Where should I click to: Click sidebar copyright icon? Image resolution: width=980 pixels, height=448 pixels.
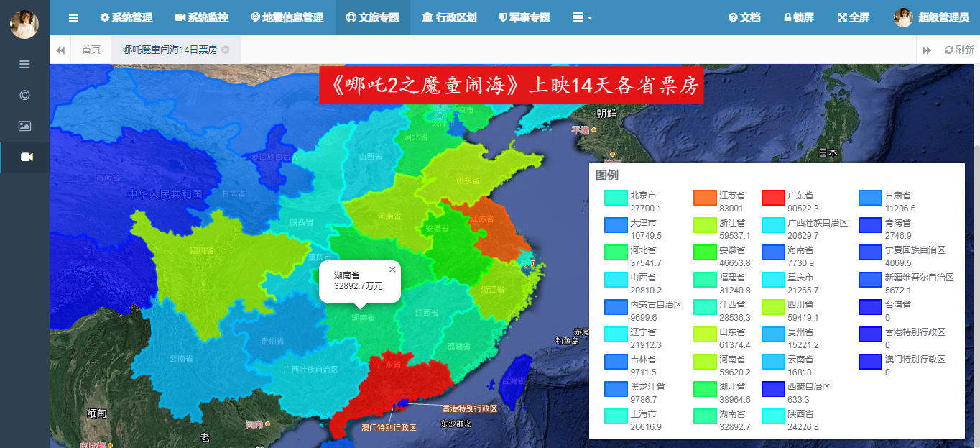point(24,95)
